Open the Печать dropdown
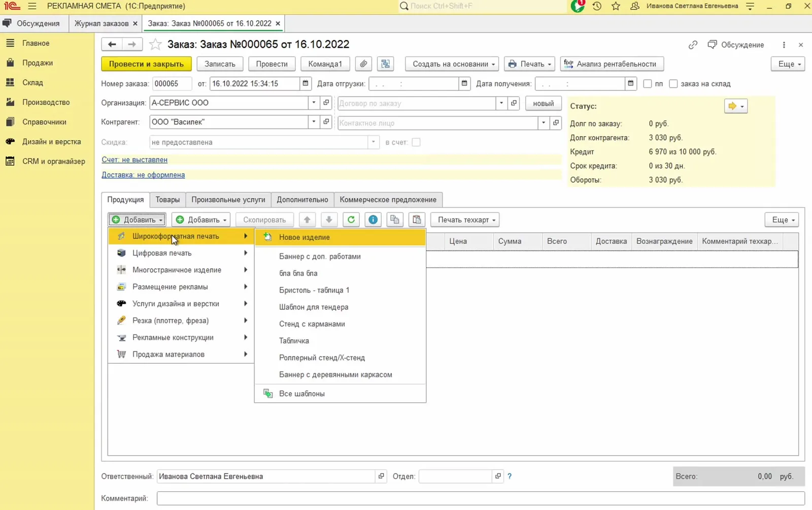This screenshot has width=812, height=510. pyautogui.click(x=529, y=64)
